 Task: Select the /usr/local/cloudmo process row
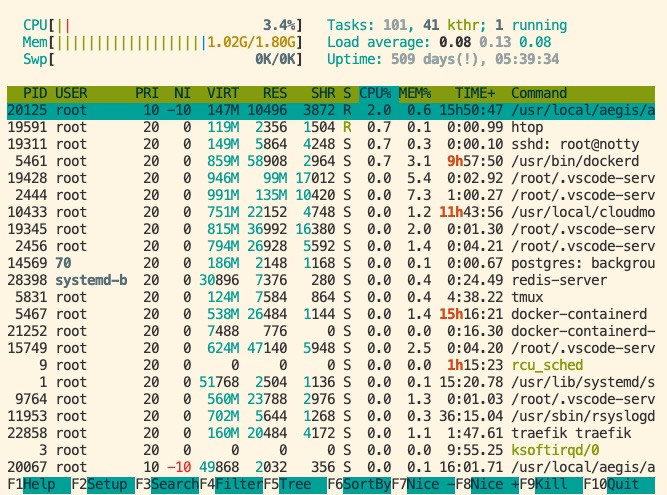click(x=331, y=212)
